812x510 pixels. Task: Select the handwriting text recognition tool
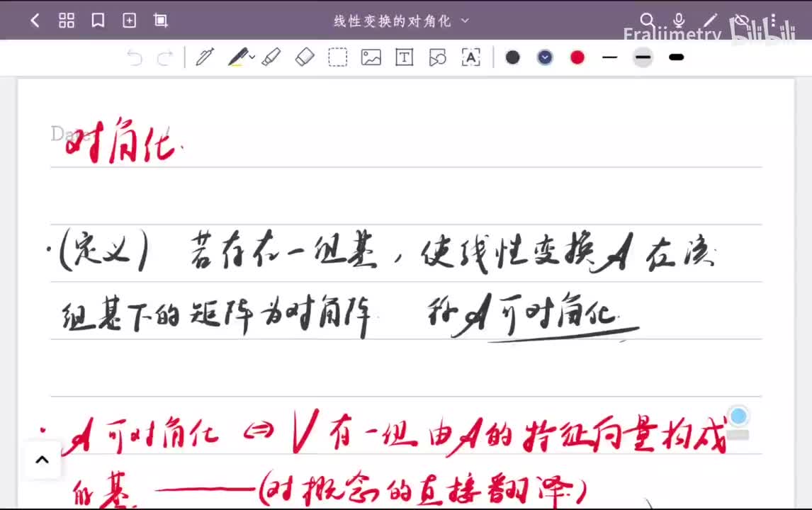point(470,57)
